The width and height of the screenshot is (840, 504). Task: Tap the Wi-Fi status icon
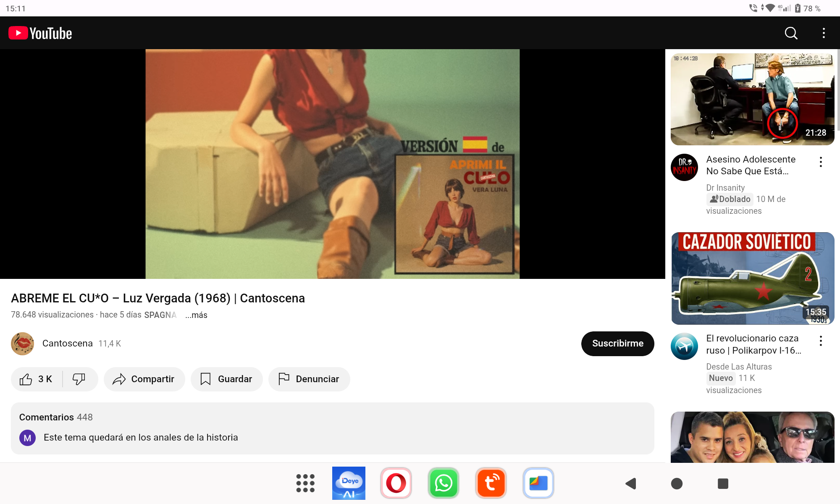pyautogui.click(x=770, y=8)
